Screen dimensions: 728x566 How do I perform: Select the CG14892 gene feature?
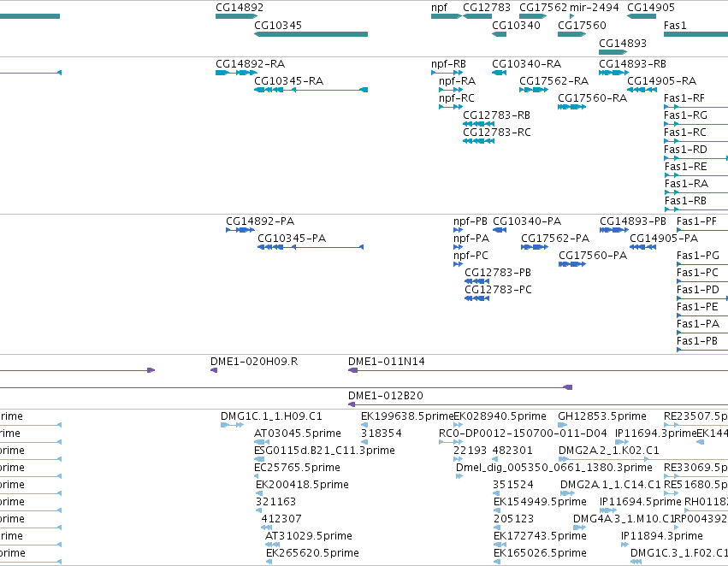point(236,16)
